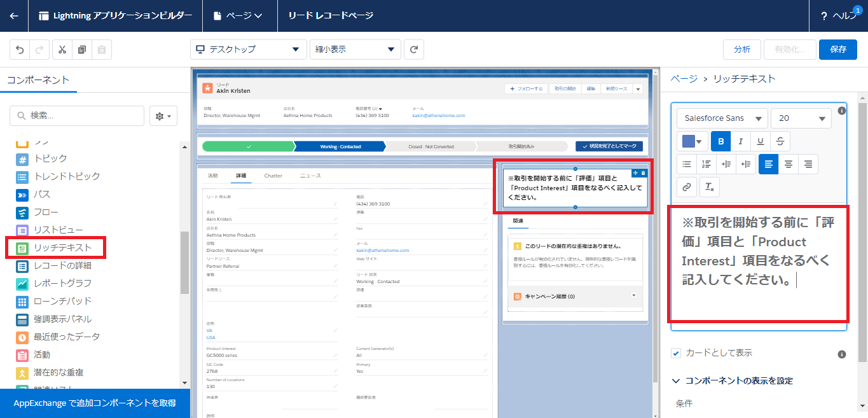Show info for card display option
The image size is (868, 418).
842,354
